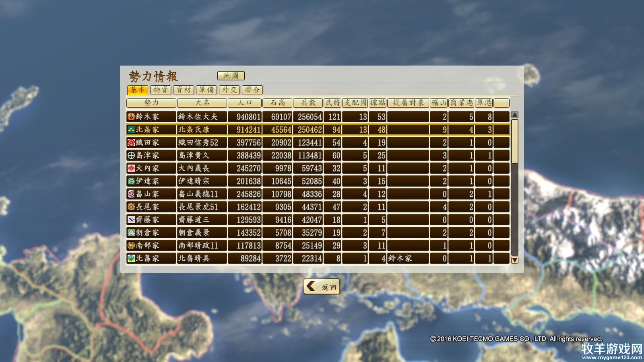The width and height of the screenshot is (644, 362).
Task: Sort by 勢力 column header
Action: [x=151, y=103]
